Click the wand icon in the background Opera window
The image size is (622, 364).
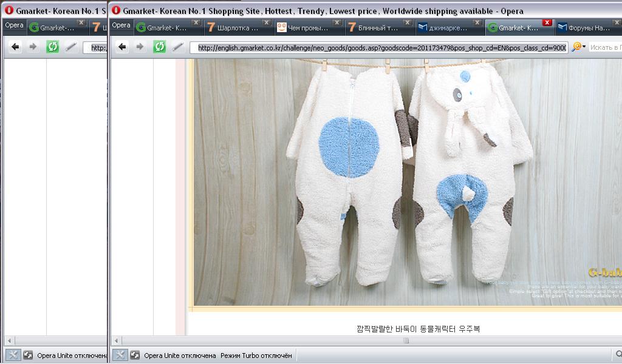tap(70, 47)
